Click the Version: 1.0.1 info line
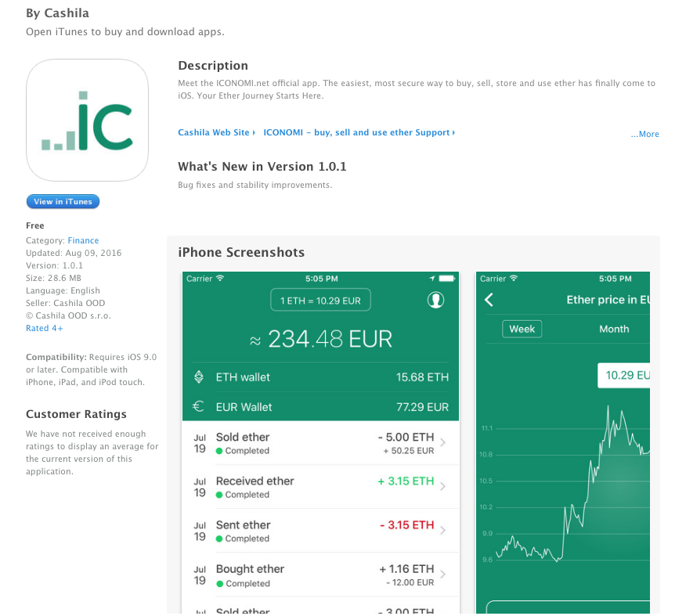 click(x=54, y=265)
